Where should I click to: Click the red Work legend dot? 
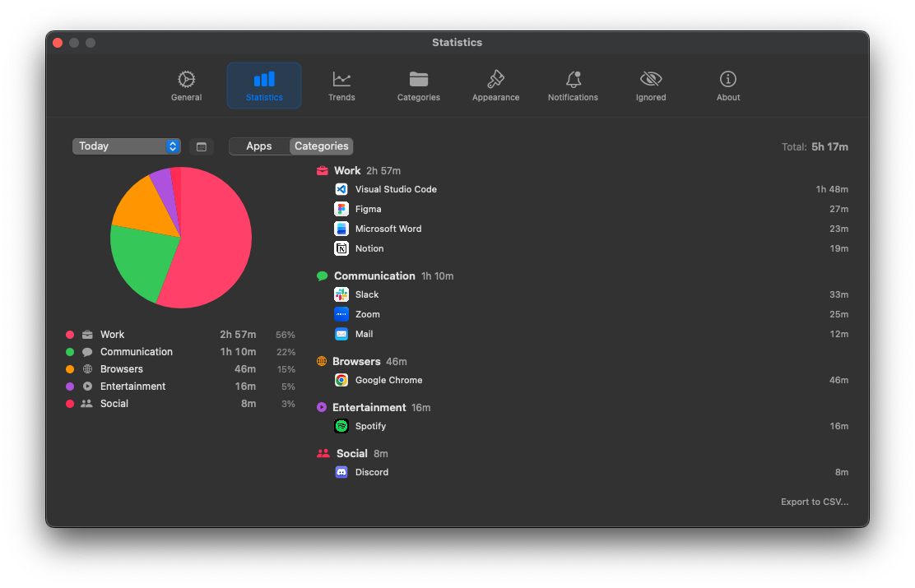pos(70,335)
